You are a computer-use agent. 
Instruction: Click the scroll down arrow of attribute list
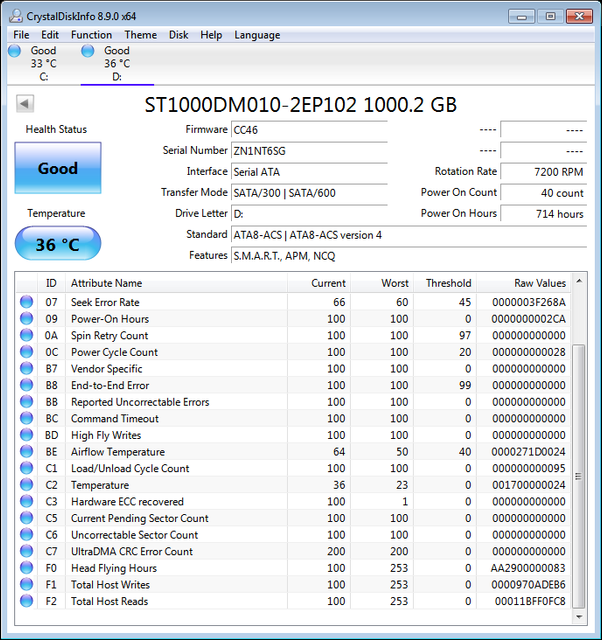tap(579, 617)
